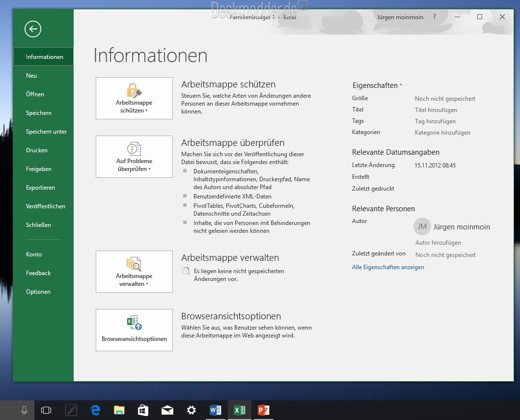This screenshot has width=520, height=420.
Task: Click the Jürgen moinmoin author name
Action: 461,227
